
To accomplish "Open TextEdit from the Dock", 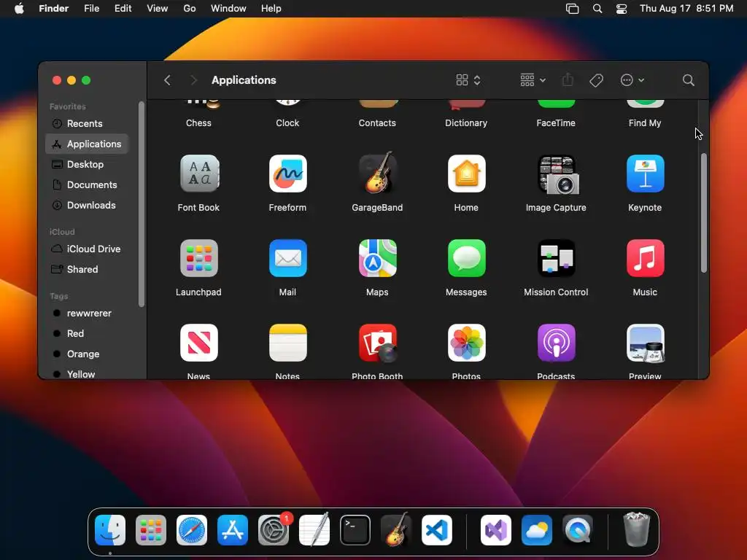I will [314, 529].
